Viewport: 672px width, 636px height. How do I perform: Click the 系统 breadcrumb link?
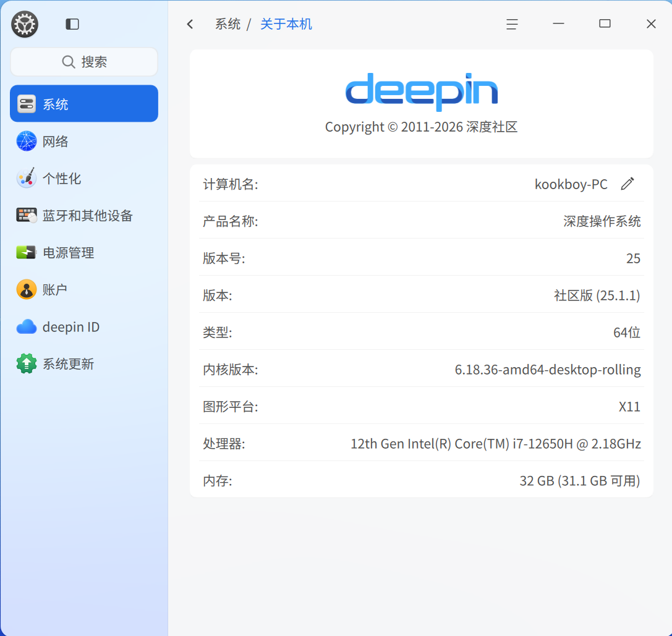228,24
